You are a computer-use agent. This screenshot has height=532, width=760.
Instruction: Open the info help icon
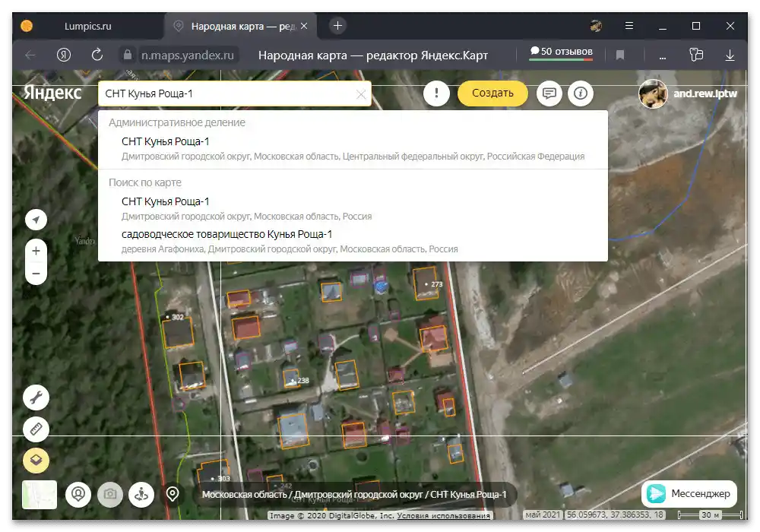(x=580, y=93)
